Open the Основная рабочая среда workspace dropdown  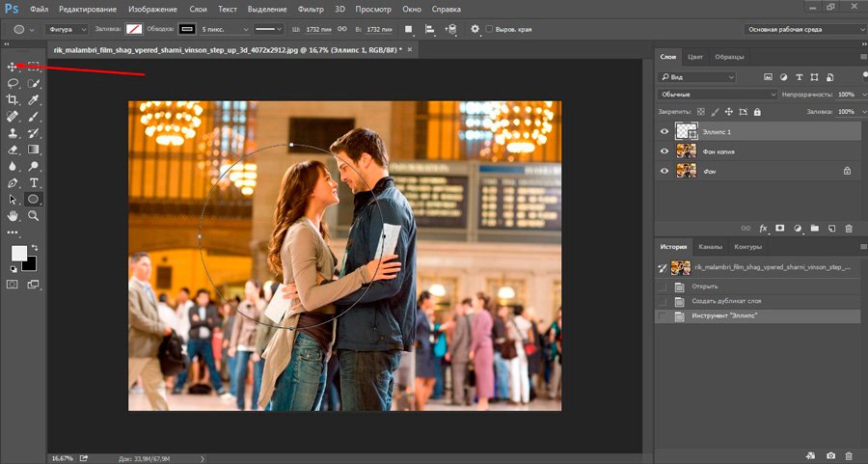[805, 29]
